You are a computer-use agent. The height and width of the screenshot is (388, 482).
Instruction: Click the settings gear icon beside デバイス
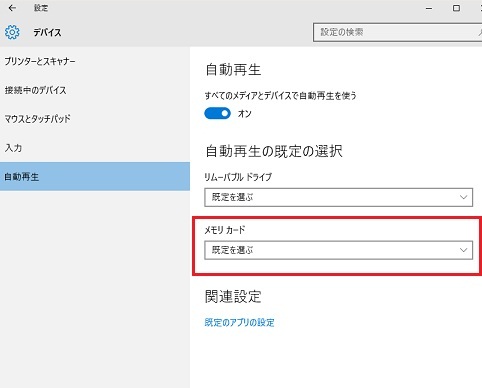[x=12, y=32]
